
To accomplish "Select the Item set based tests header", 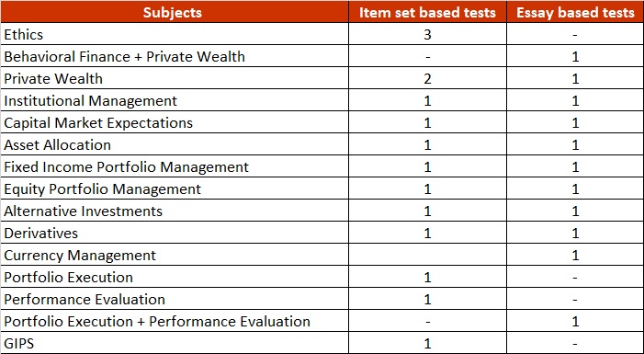I will click(x=427, y=12).
